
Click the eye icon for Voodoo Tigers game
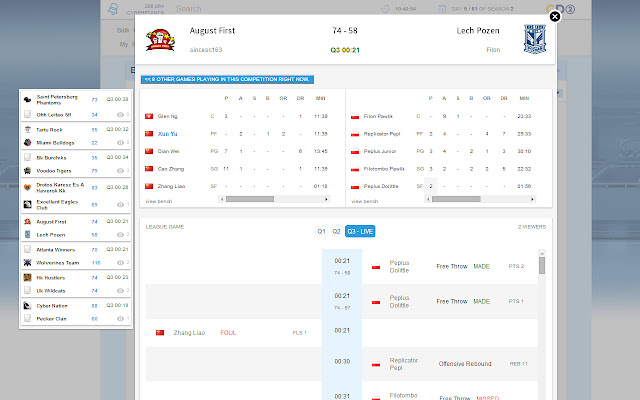(x=120, y=171)
